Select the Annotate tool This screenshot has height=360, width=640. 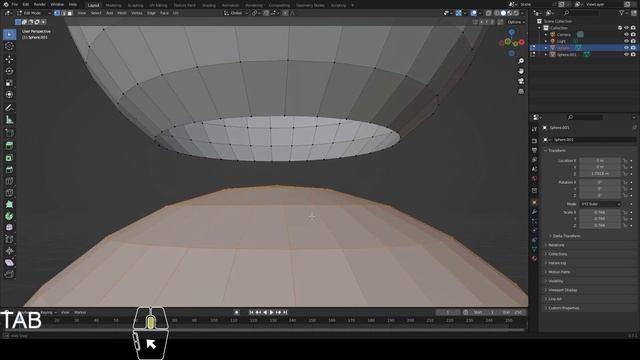click(9, 108)
